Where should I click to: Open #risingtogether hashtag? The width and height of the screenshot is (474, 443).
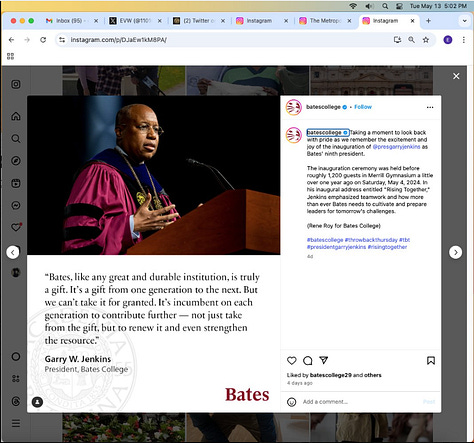pos(387,247)
